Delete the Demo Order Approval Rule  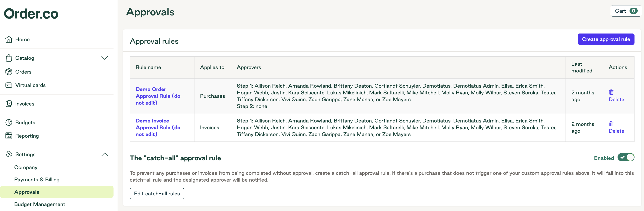tap(616, 99)
